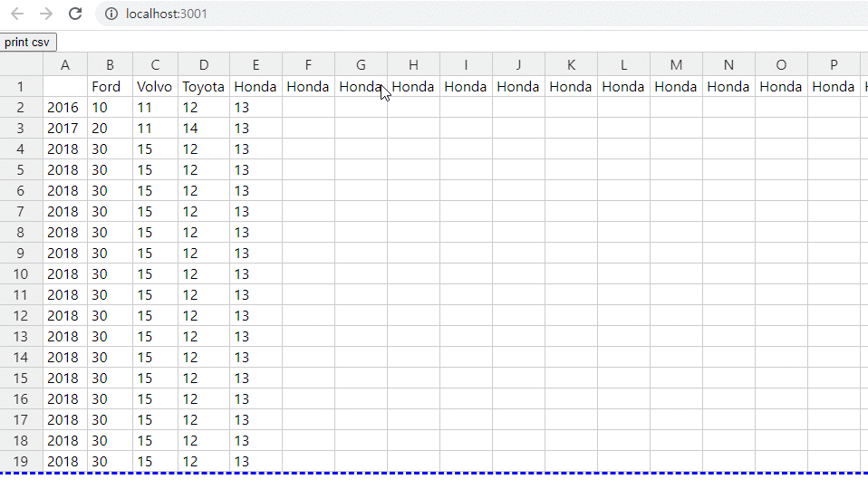Click the 14 cell in row 3
This screenshot has height=489, width=868.
point(204,129)
